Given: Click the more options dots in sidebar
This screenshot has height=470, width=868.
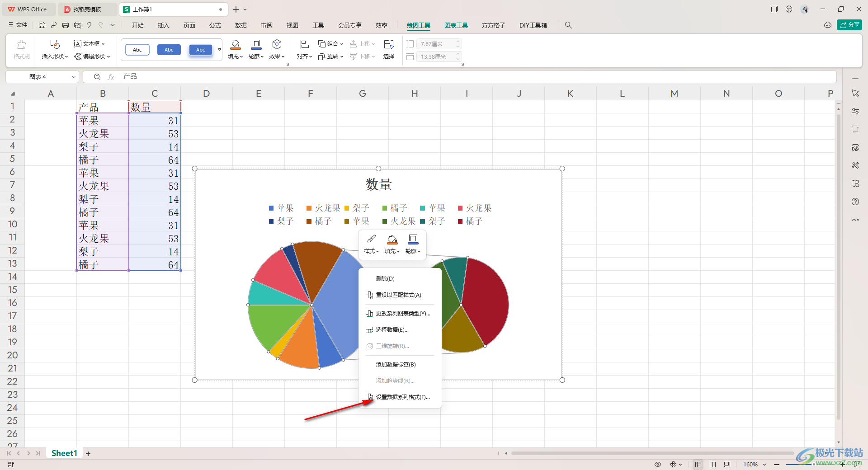Looking at the screenshot, I should coord(855,220).
